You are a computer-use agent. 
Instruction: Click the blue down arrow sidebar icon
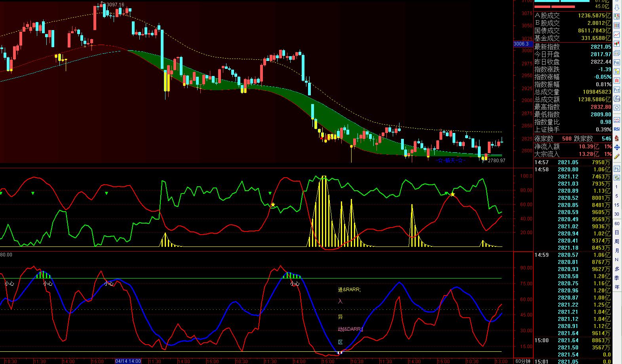point(617,8)
